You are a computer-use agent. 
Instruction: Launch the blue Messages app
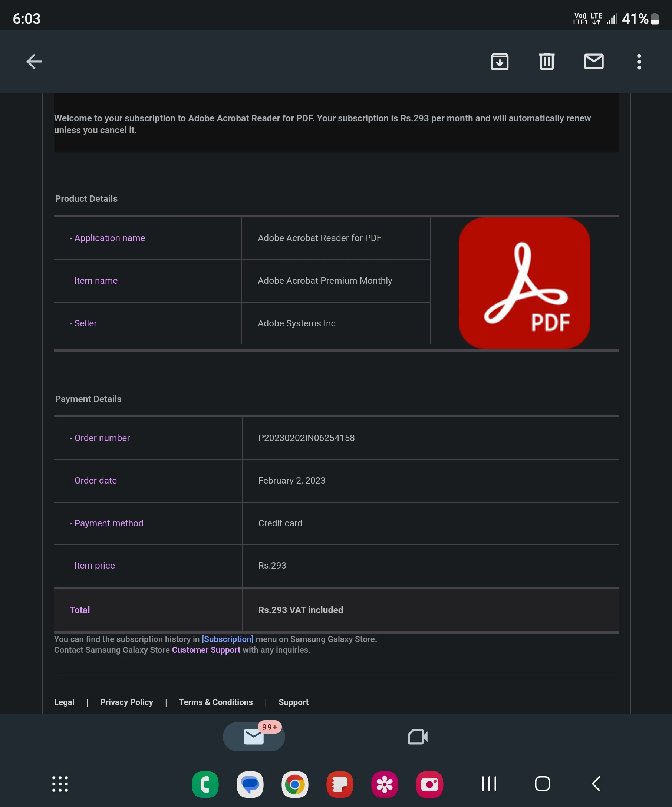click(250, 784)
